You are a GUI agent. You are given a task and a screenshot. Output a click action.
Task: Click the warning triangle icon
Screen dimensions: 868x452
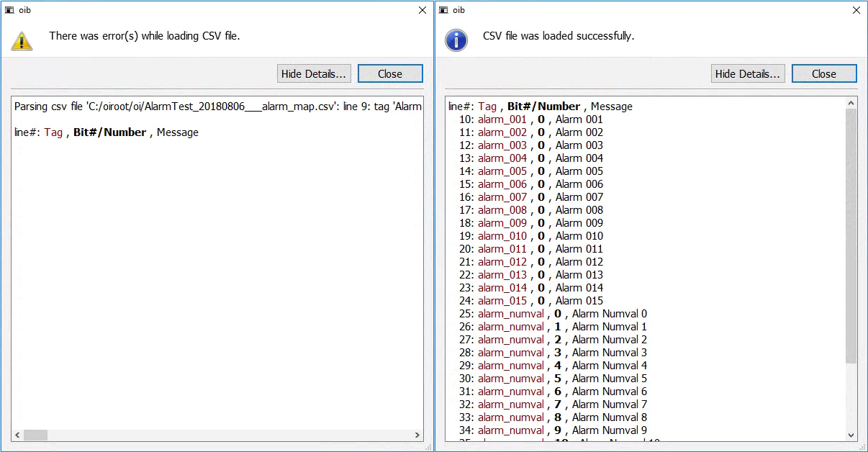(22, 40)
